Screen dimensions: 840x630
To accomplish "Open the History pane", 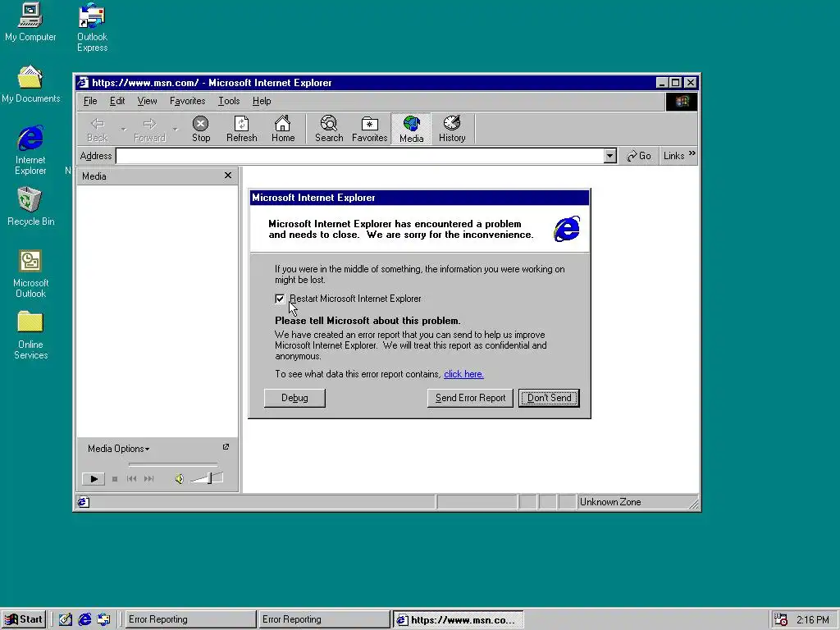I will click(x=452, y=129).
